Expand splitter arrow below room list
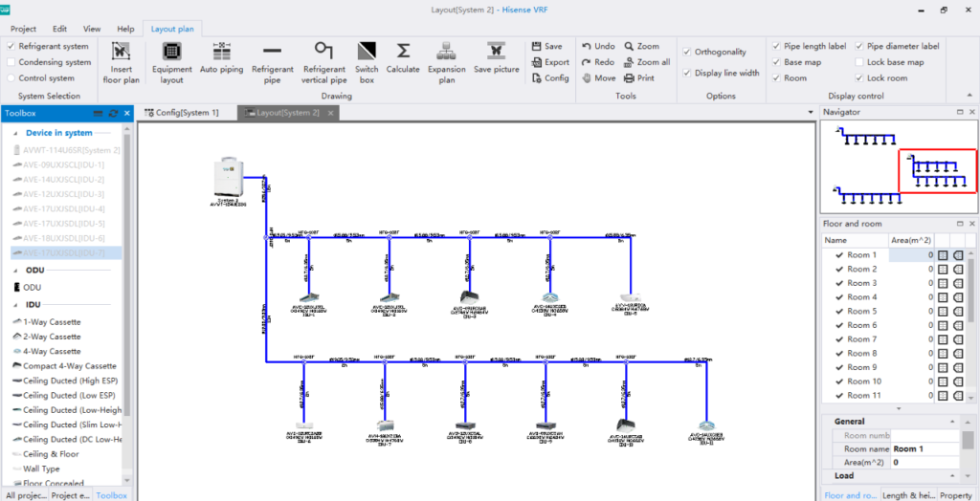The height and width of the screenshot is (501, 980). [899, 408]
